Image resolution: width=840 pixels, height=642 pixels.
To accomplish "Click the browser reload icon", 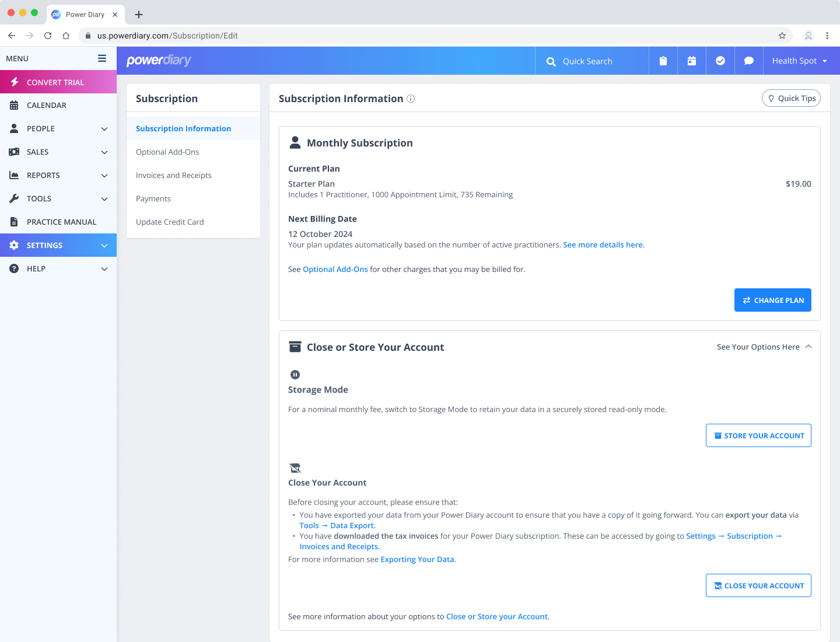I will 48,36.
